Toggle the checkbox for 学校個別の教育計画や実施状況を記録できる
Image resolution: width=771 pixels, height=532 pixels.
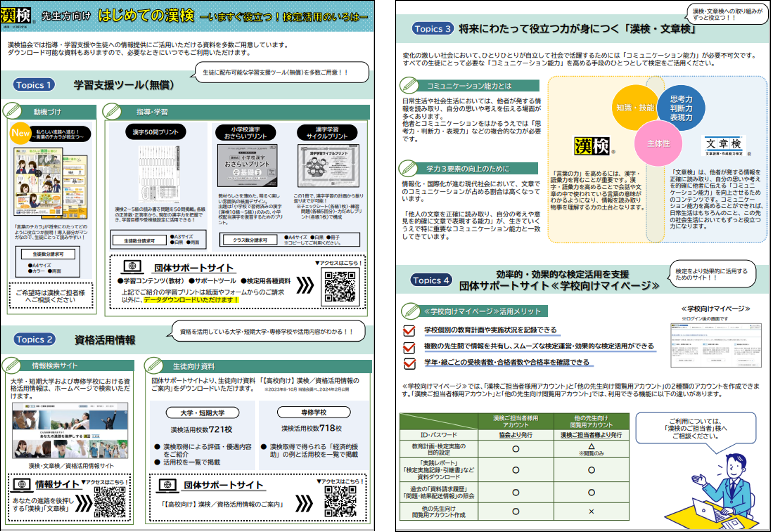(409, 330)
